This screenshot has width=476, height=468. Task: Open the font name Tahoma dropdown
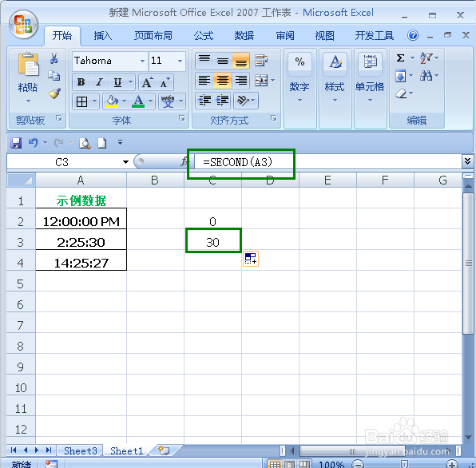pos(142,61)
